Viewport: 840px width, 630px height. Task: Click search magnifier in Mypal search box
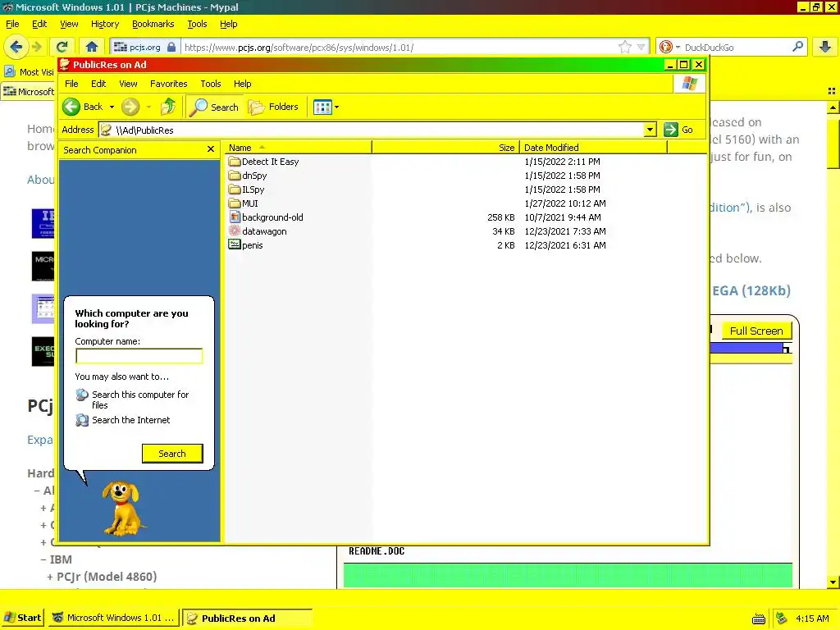click(x=797, y=47)
